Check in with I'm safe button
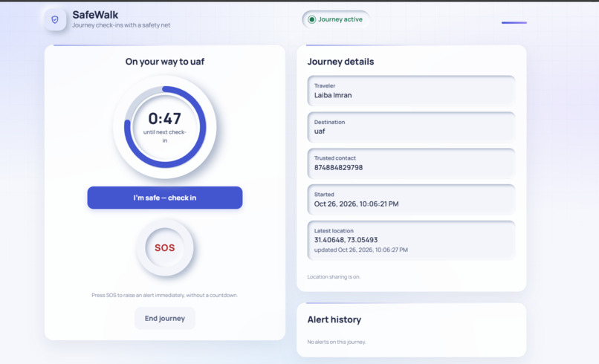This screenshot has height=364, width=599. (165, 198)
